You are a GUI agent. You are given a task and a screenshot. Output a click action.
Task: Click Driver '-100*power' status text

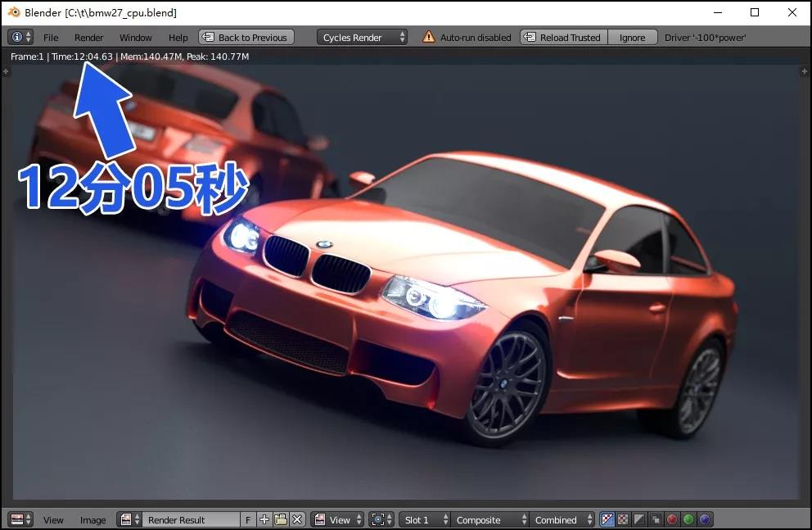(705, 38)
